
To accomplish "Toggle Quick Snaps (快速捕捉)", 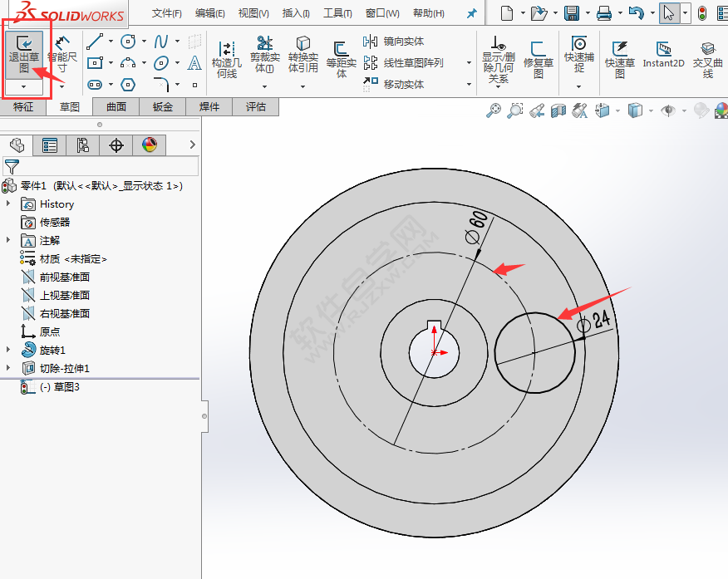I will point(579,55).
